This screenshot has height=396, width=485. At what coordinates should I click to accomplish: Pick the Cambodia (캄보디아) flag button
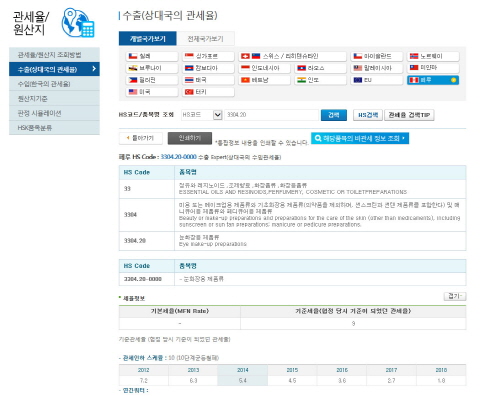click(208, 68)
